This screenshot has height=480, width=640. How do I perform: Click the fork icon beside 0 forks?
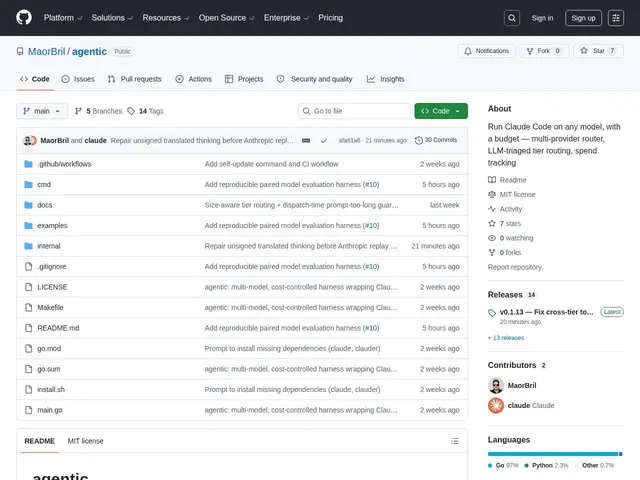pyautogui.click(x=492, y=252)
